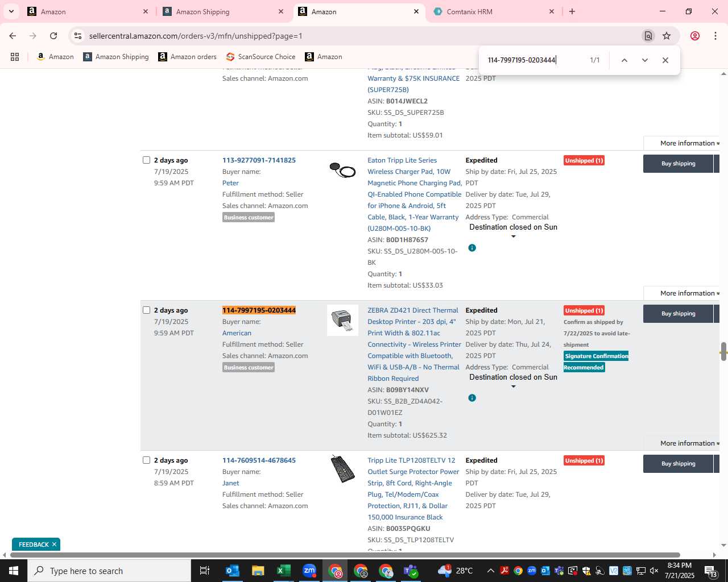Expand More information under Eaton charger order
Image resolution: width=728 pixels, height=582 pixels.
[x=689, y=293]
